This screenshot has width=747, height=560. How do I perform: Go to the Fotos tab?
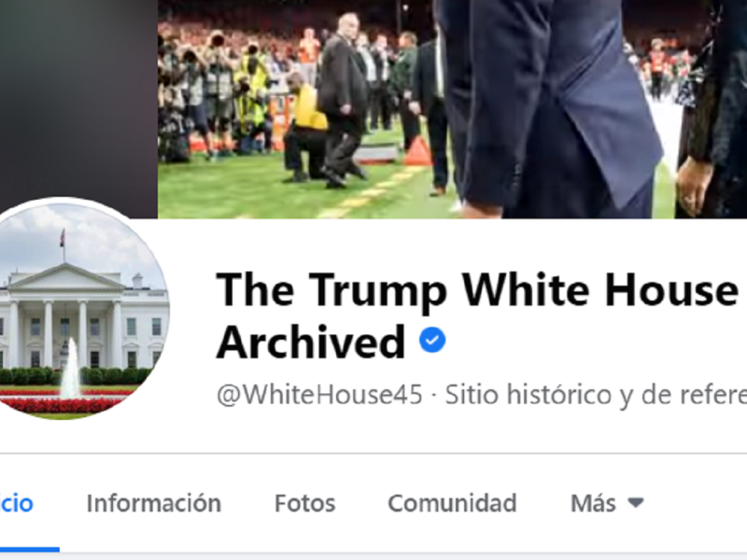pyautogui.click(x=305, y=503)
